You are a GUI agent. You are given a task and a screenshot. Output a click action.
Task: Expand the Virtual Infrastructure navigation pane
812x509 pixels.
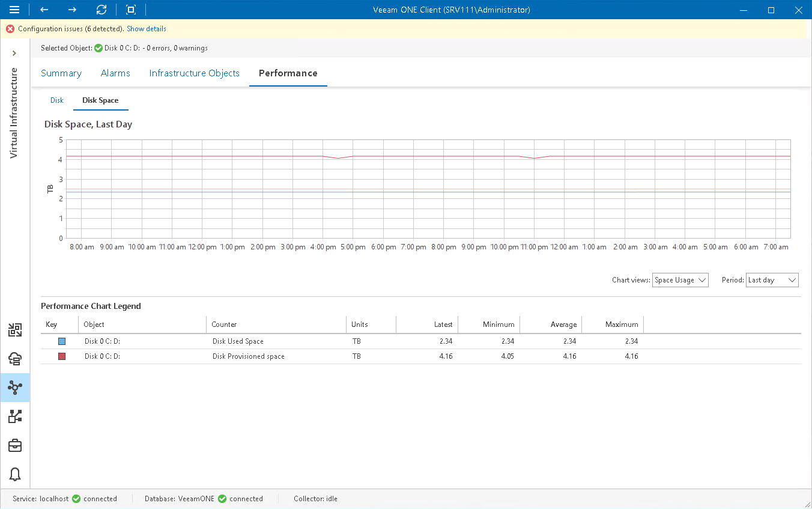(x=15, y=53)
